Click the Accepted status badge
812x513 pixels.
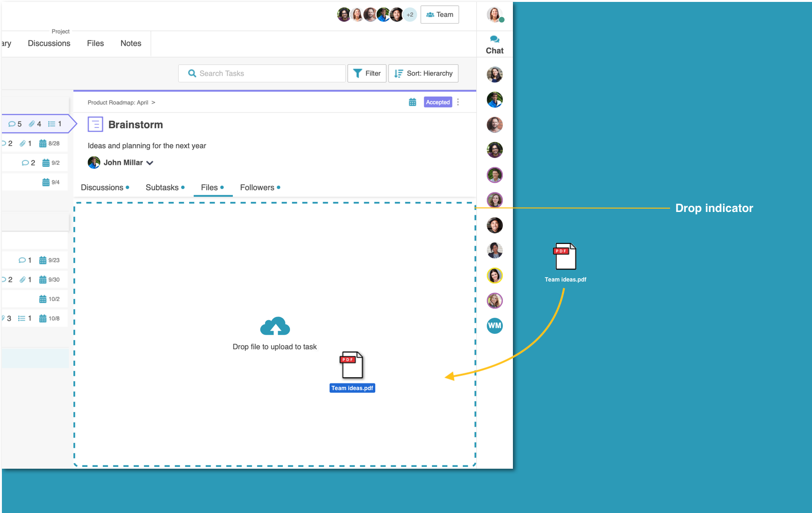438,102
